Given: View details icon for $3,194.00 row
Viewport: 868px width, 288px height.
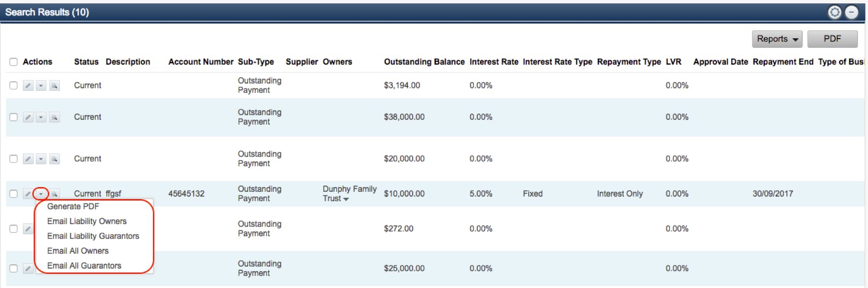Looking at the screenshot, I should click(55, 86).
